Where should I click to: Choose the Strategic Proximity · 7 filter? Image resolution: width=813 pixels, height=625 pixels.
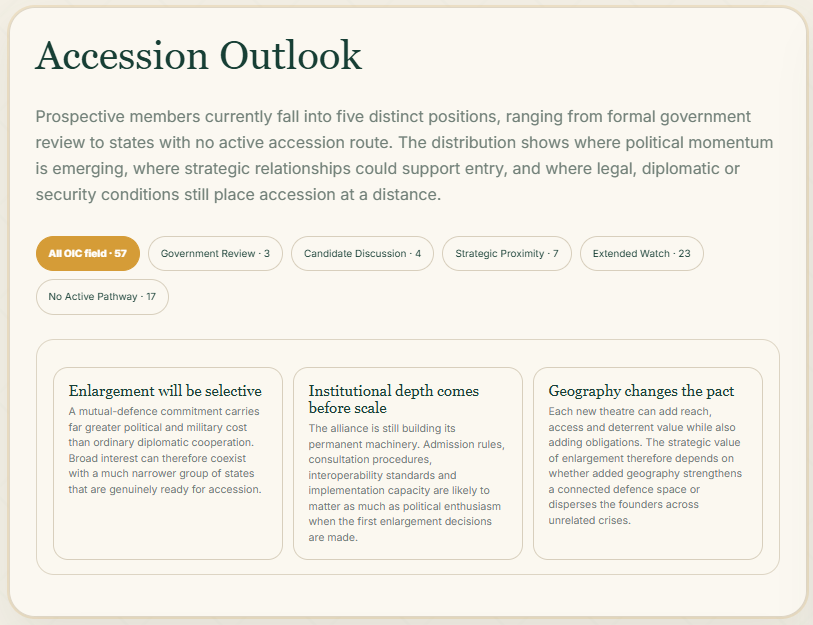507,254
